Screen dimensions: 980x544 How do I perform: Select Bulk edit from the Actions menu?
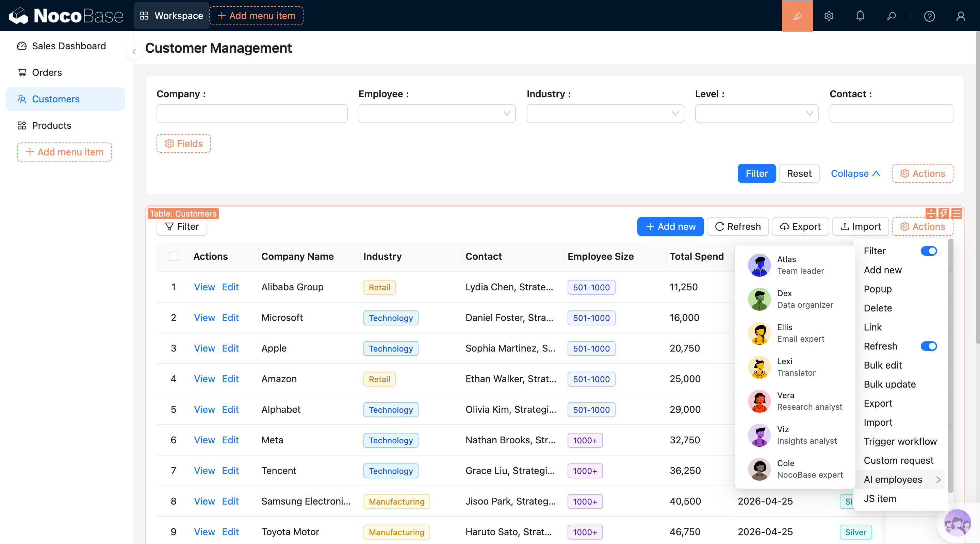click(x=883, y=365)
